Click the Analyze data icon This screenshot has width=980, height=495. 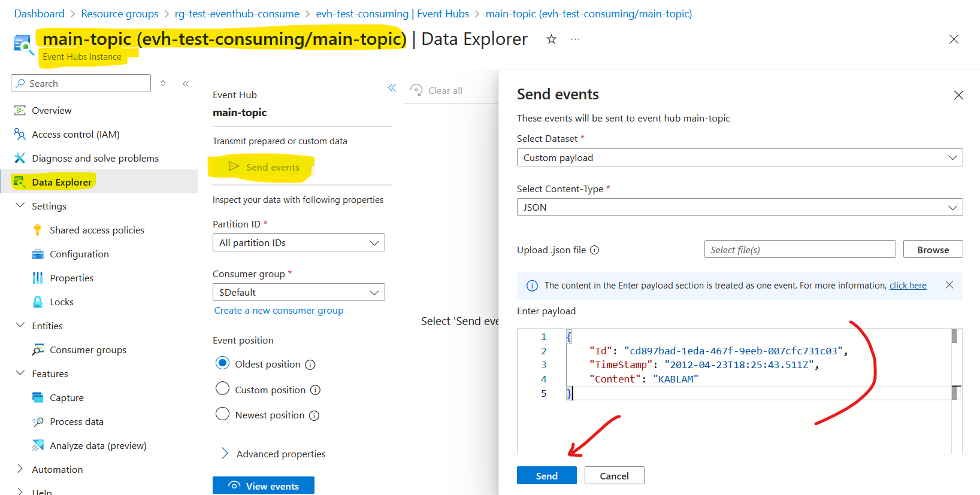click(x=38, y=445)
